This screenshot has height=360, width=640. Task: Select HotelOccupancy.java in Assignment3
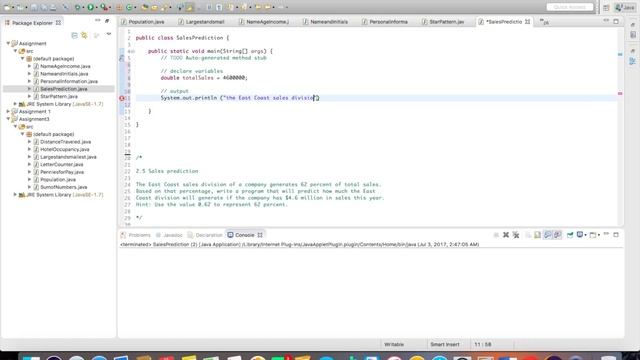(64, 149)
